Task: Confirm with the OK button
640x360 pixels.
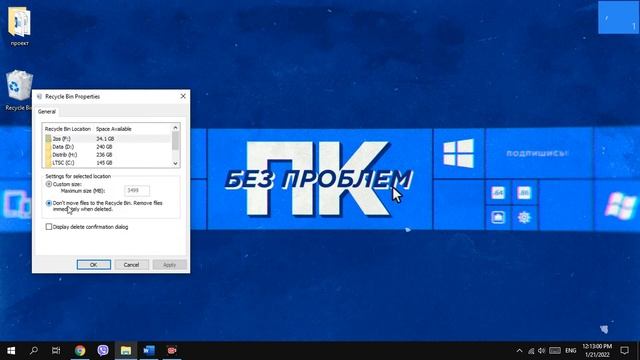Action: coord(93,264)
